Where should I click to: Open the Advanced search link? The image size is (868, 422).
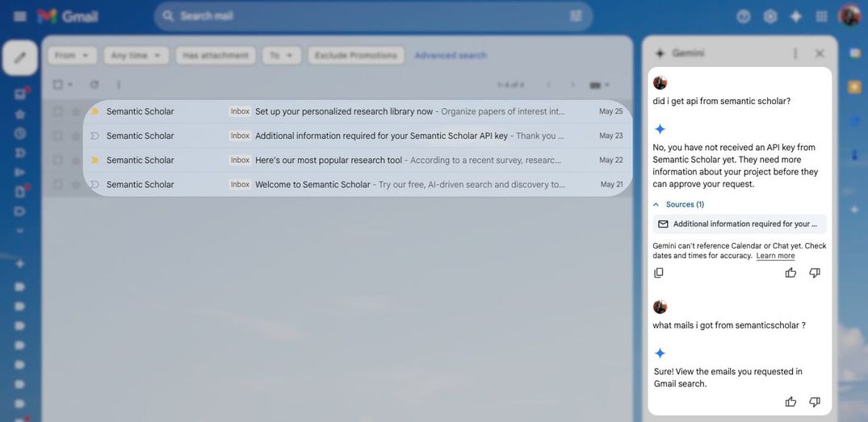pyautogui.click(x=451, y=56)
